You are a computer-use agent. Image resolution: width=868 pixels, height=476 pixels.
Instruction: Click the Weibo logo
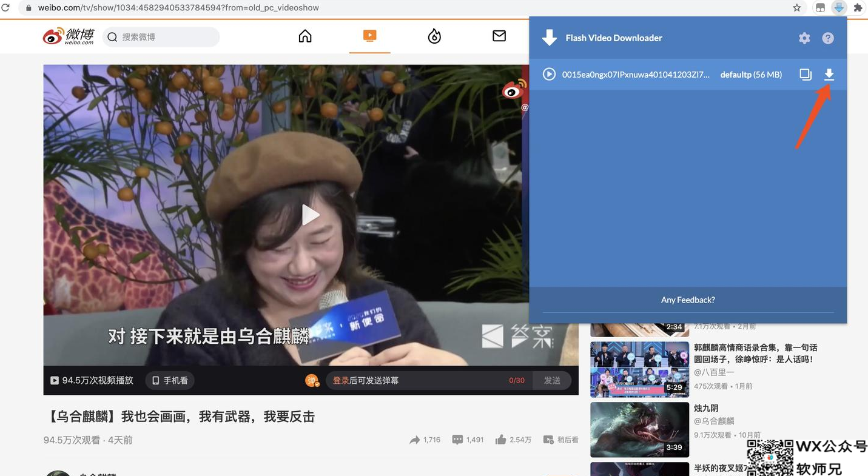point(69,36)
